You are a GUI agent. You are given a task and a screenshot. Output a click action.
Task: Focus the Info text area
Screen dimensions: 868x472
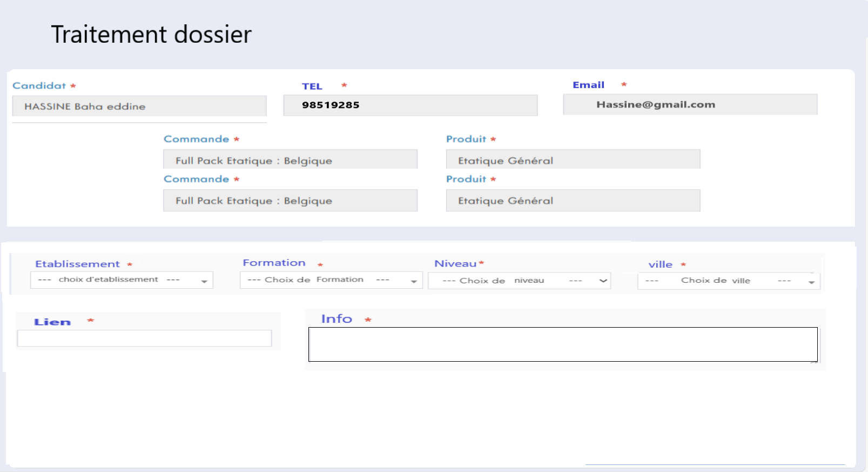click(562, 344)
